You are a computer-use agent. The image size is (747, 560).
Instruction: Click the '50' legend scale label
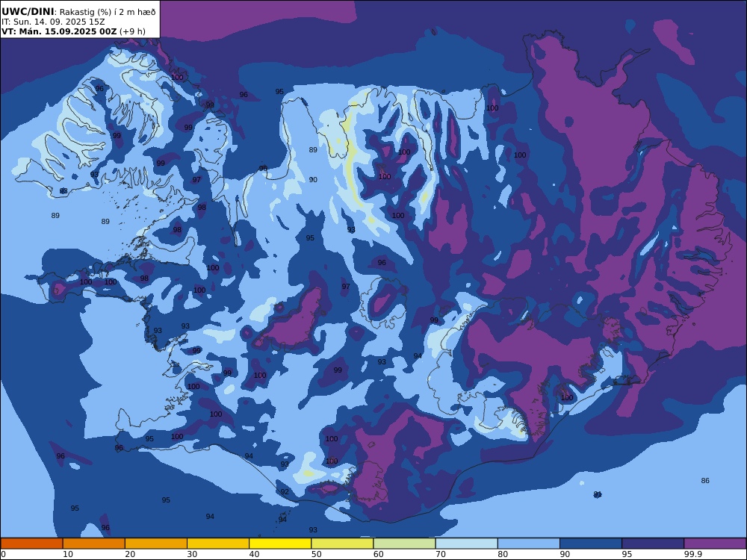pyautogui.click(x=316, y=554)
